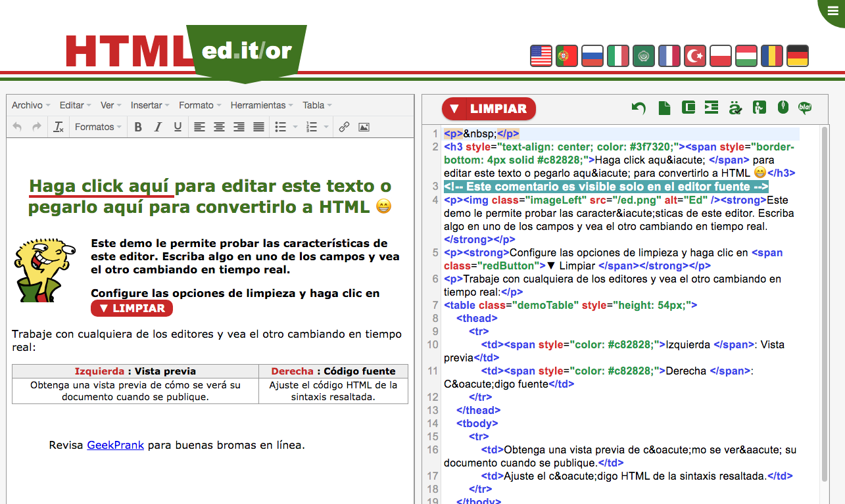This screenshot has width=845, height=504.
Task: Switch language with the Italian flag
Action: click(x=618, y=56)
